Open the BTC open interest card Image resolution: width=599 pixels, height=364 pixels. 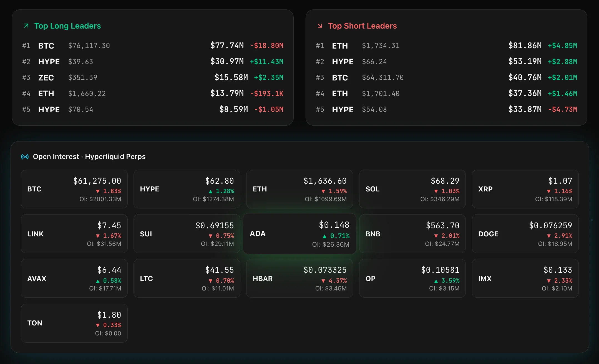[74, 189]
